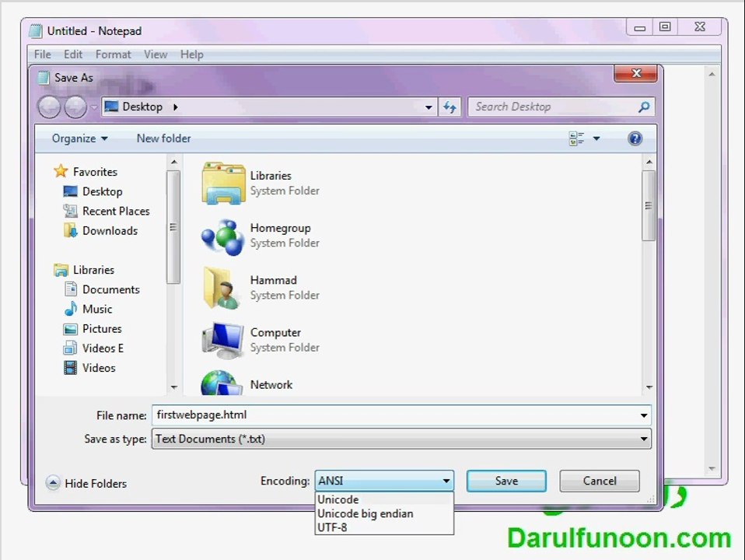Click the navigation pane scrollbar thumb

[173, 227]
